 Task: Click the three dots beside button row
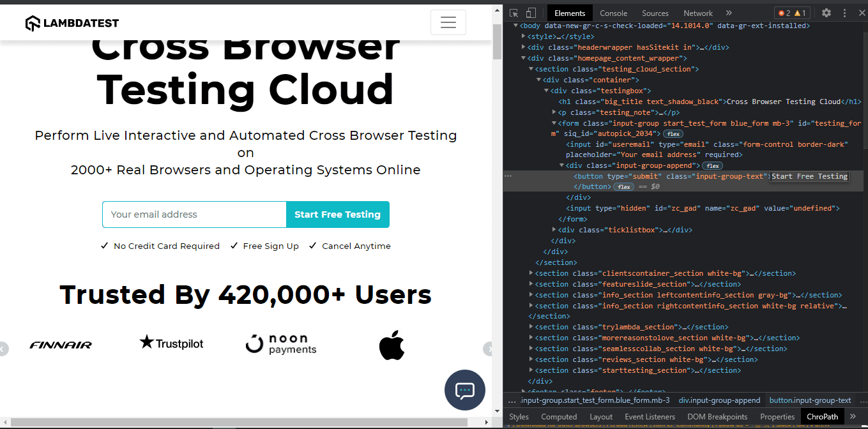(508, 176)
